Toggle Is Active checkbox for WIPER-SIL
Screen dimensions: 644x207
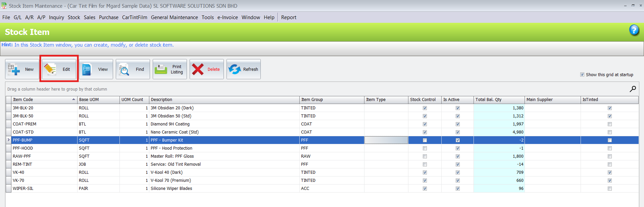457,189
